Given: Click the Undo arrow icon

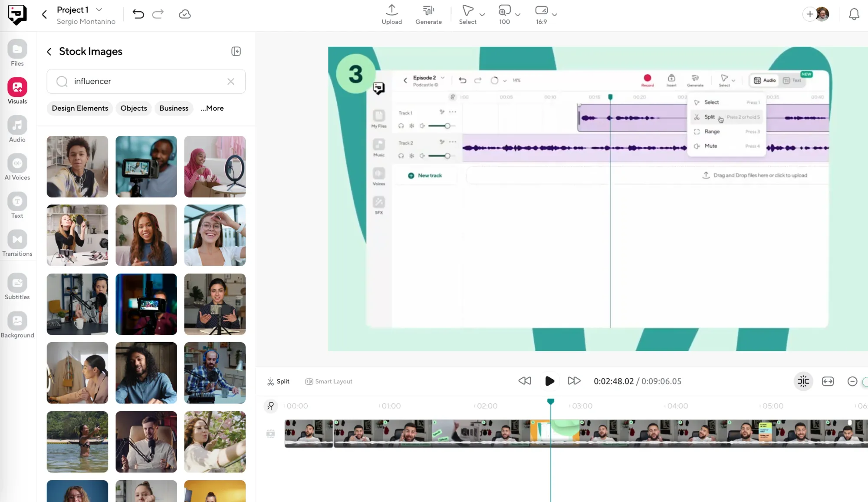Looking at the screenshot, I should (138, 14).
